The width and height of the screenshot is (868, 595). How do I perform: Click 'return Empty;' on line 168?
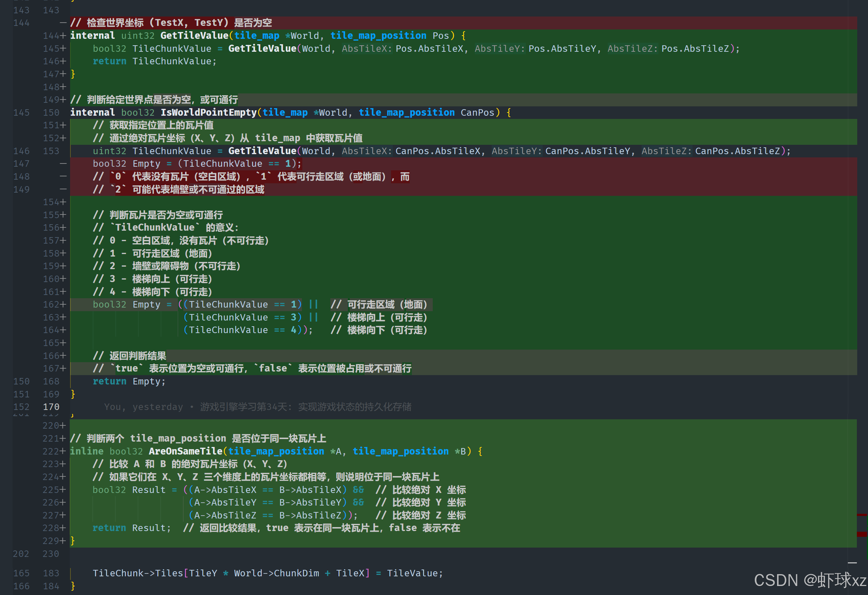tap(129, 381)
